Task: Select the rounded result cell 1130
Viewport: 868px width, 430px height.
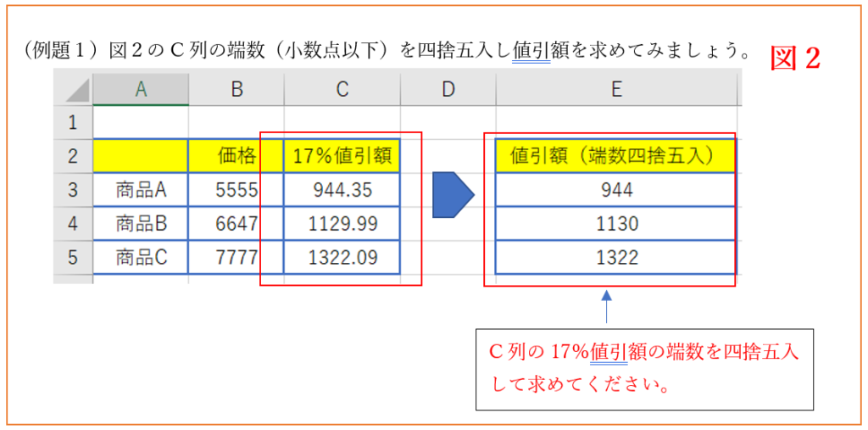Action: [x=615, y=224]
